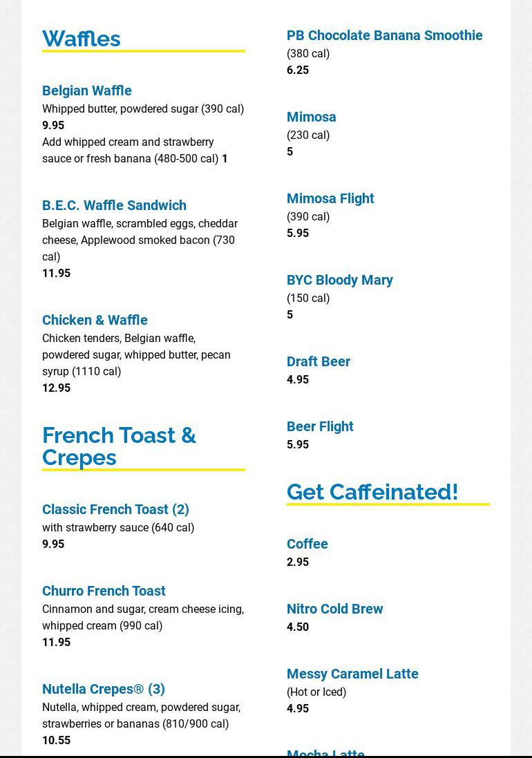The height and width of the screenshot is (758, 532).
Task: Open the B.E.C. Waffle Sandwich item
Action: (x=114, y=205)
